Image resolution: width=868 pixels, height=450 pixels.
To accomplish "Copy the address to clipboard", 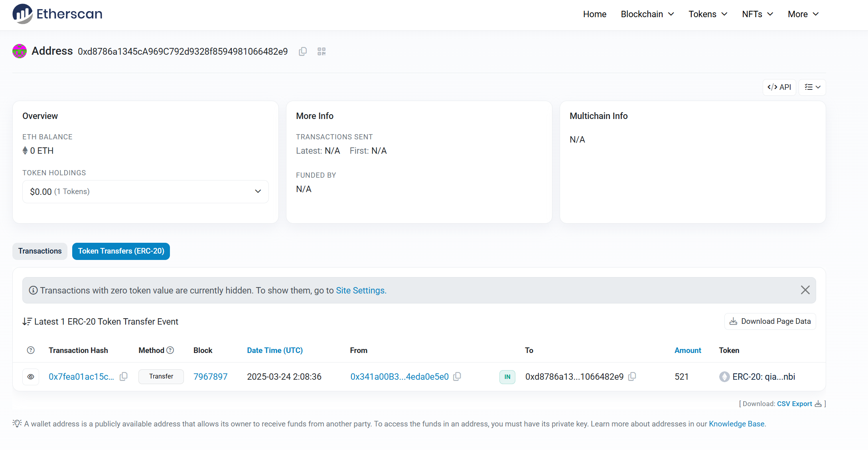I will [303, 52].
